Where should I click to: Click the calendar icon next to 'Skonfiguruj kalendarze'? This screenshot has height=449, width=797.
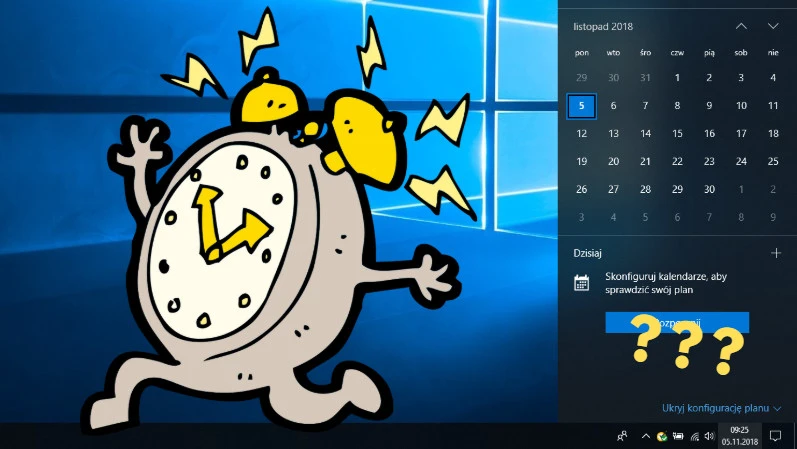pos(581,283)
